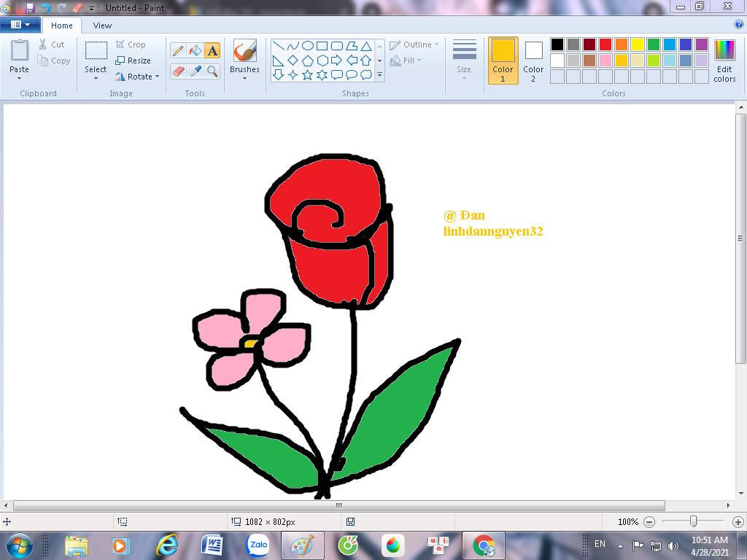Viewport: 747px width, 560px height.
Task: Choose the Rectangle shape
Action: (x=322, y=46)
